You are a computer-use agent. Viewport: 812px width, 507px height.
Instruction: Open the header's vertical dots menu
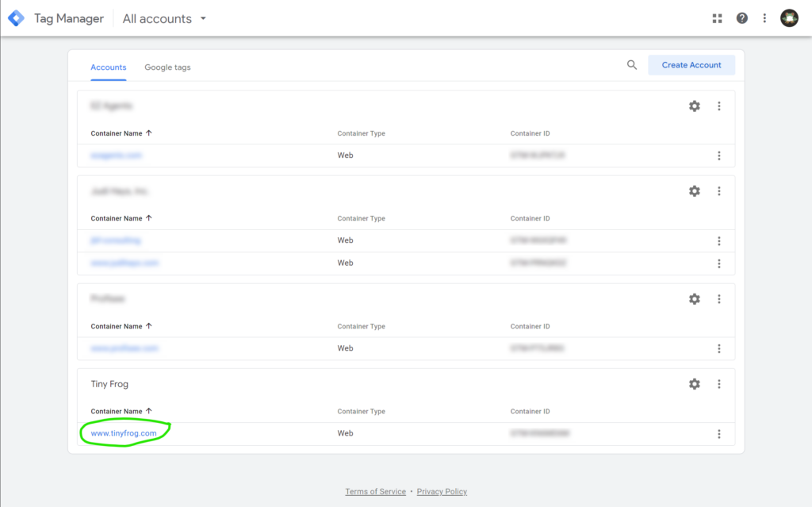point(764,18)
